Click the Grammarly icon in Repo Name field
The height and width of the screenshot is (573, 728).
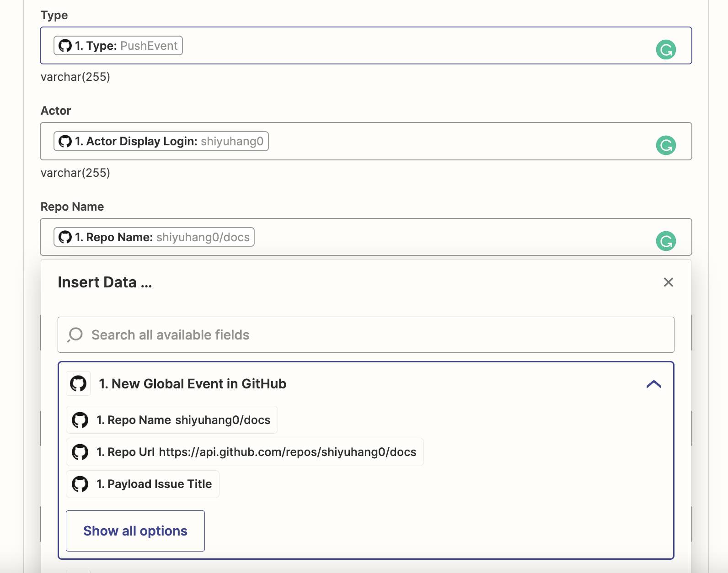(666, 241)
